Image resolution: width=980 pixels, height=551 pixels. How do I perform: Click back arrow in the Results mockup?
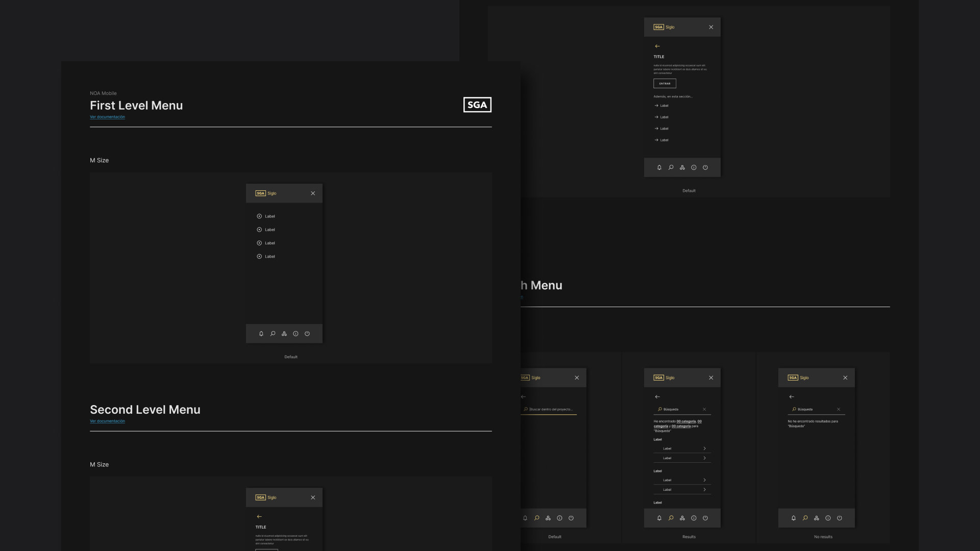[657, 397]
